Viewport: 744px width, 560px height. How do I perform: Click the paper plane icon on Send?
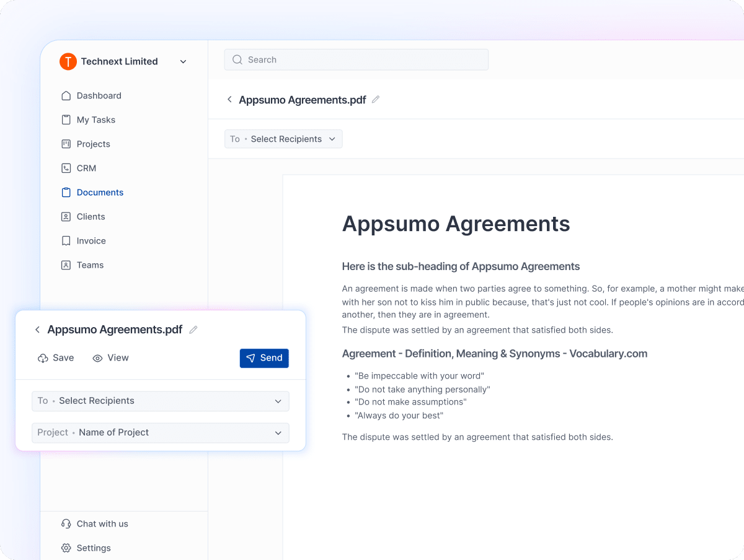[x=250, y=358]
